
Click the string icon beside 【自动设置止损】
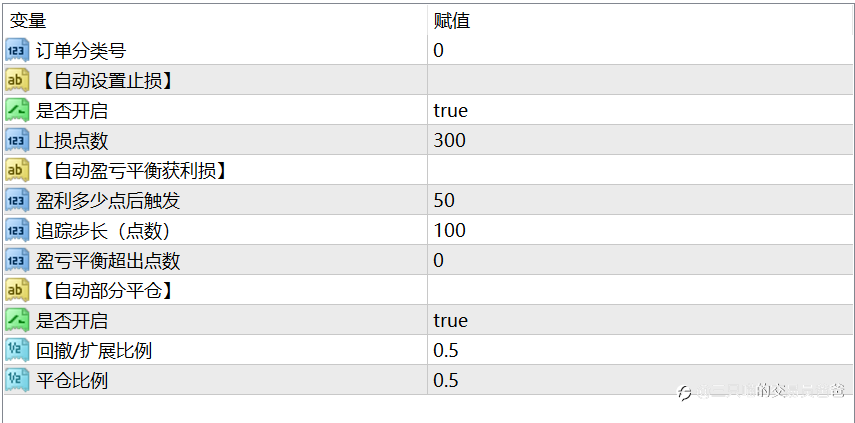pyautogui.click(x=17, y=81)
